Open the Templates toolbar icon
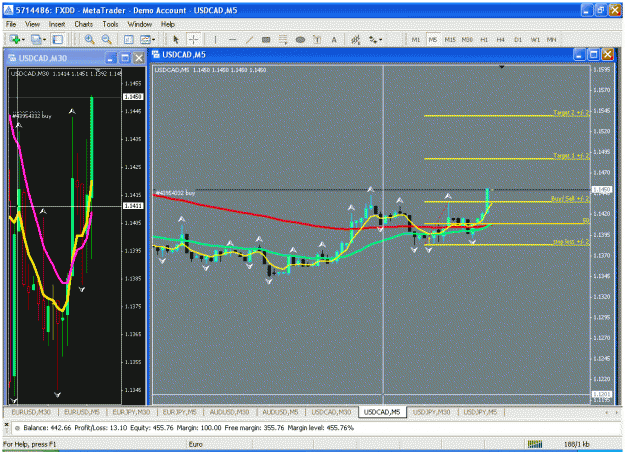 coord(145,39)
